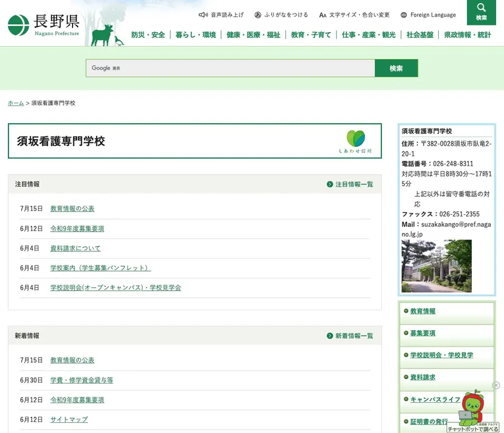Open 防災・安全 menu
Screen dimensions: 504x433
148,35
